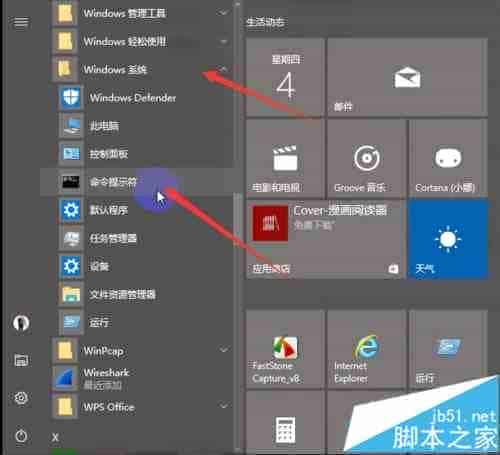Select Windows 管理工具 folder label
The height and width of the screenshot is (455, 500).
(125, 13)
